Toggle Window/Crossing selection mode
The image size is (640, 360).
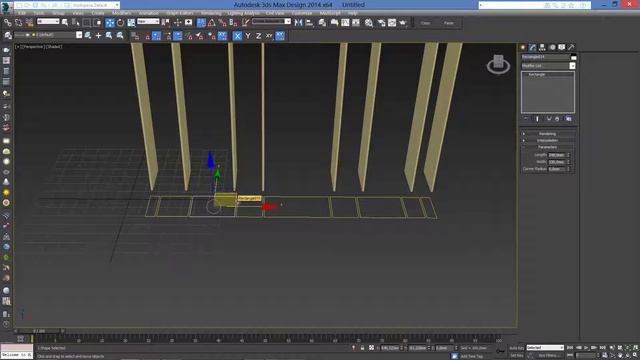pyautogui.click(x=98, y=23)
